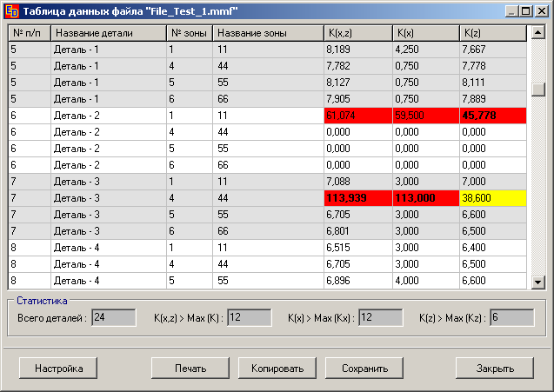Click the Название детали column header
Screen dimensions: 554x392
click(108, 33)
